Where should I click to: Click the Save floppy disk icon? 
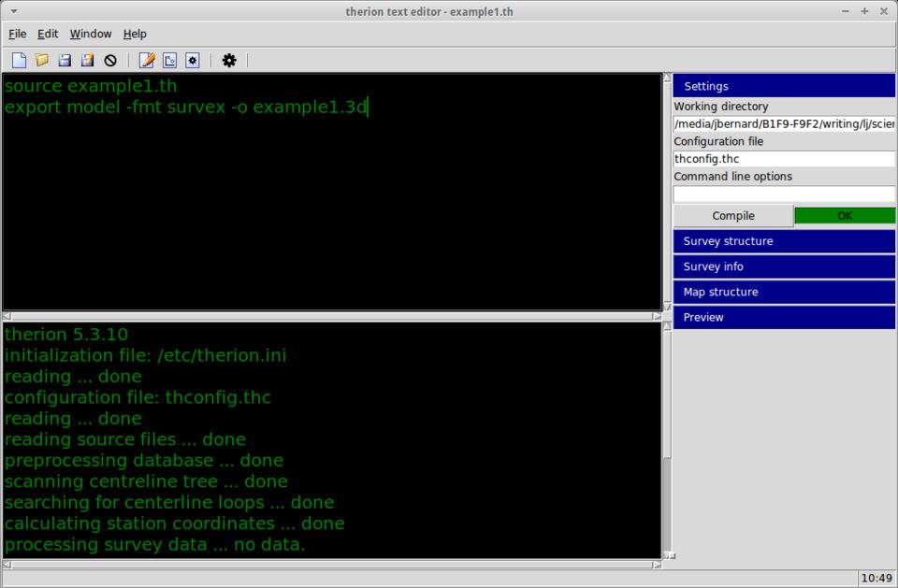coord(65,60)
